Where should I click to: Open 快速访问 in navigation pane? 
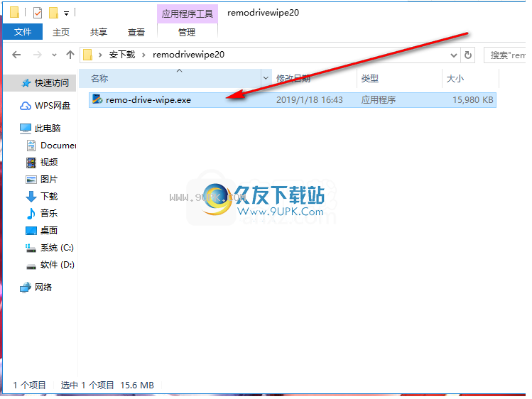coord(40,83)
